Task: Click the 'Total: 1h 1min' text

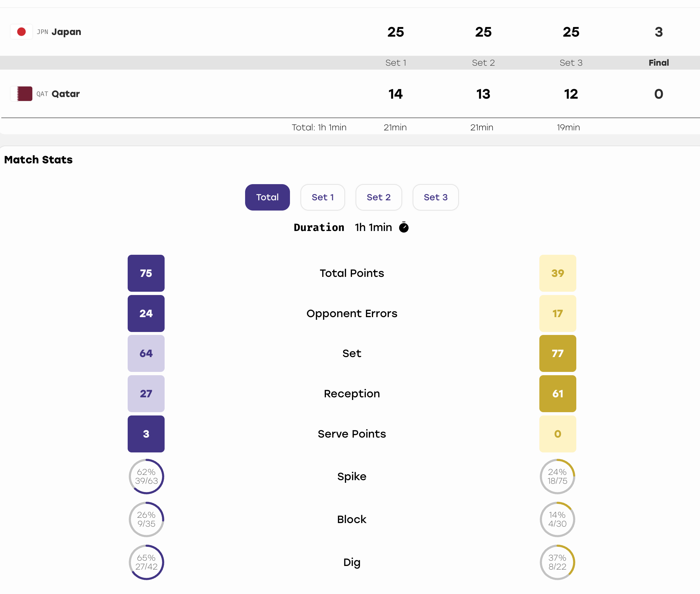Action: 319,127
